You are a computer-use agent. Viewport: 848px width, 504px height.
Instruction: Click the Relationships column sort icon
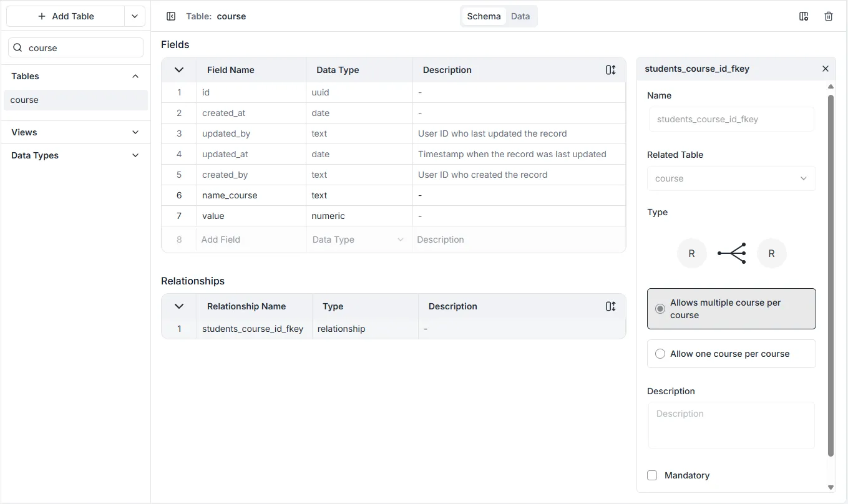(x=610, y=306)
